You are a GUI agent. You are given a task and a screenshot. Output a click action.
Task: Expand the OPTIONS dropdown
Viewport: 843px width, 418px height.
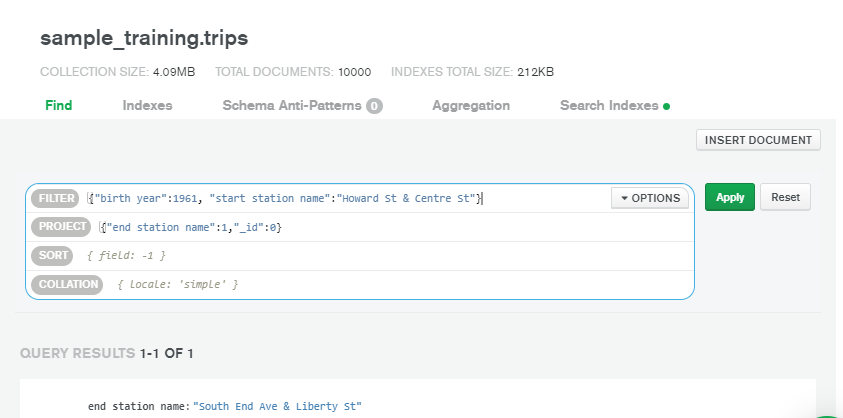650,198
